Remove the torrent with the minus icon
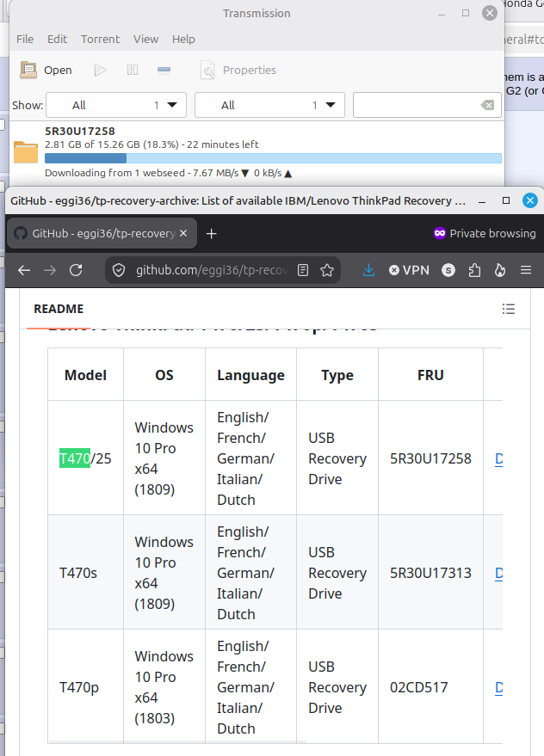 coord(164,70)
